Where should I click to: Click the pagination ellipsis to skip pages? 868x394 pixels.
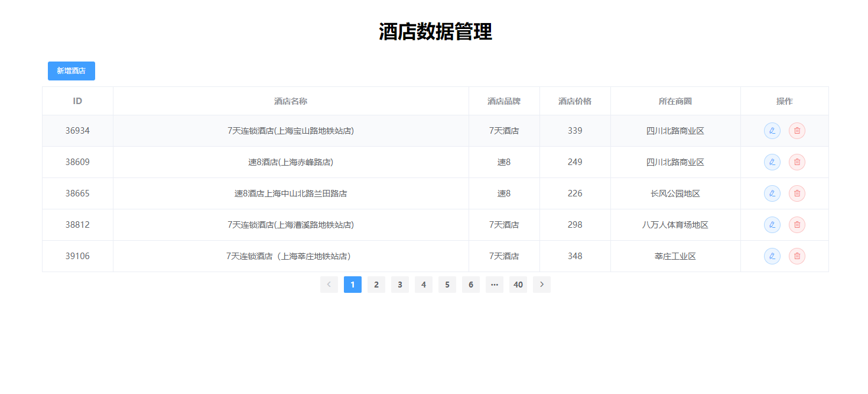(495, 285)
